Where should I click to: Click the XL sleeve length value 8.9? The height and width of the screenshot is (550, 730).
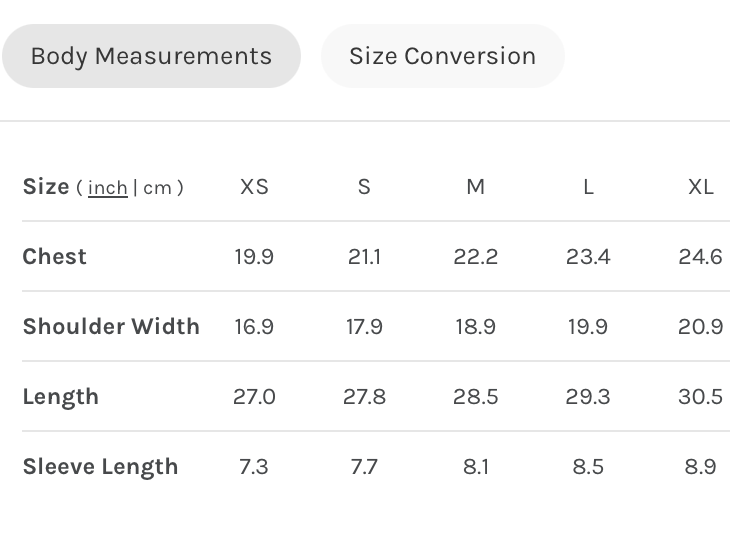(700, 467)
